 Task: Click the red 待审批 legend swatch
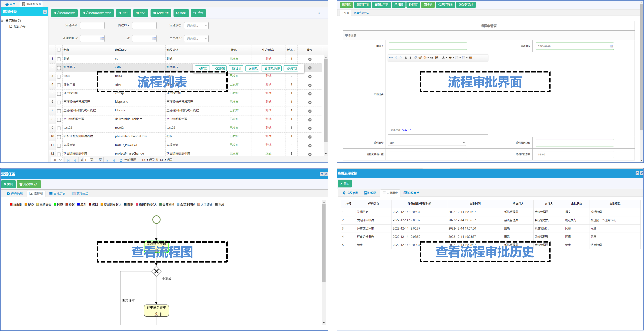pyautogui.click(x=11, y=204)
